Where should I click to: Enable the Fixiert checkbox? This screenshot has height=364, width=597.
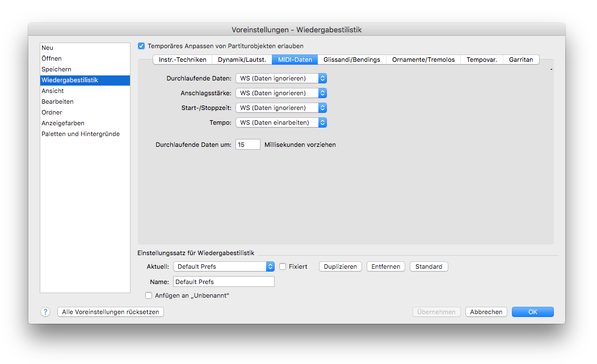click(x=283, y=266)
